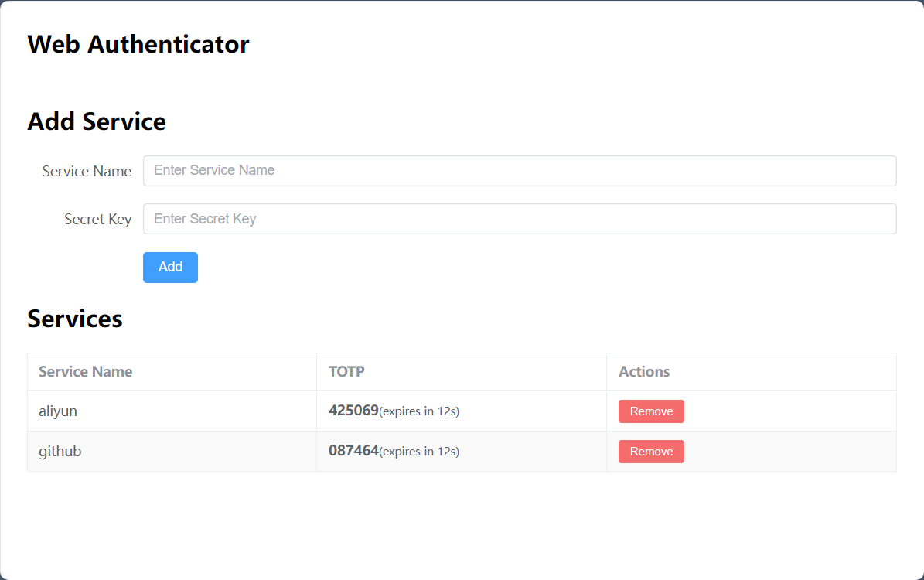Select the aliyun TOTP code 425069

[x=353, y=411]
